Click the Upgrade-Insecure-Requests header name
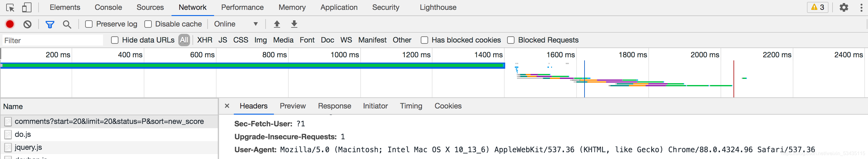 (285, 137)
